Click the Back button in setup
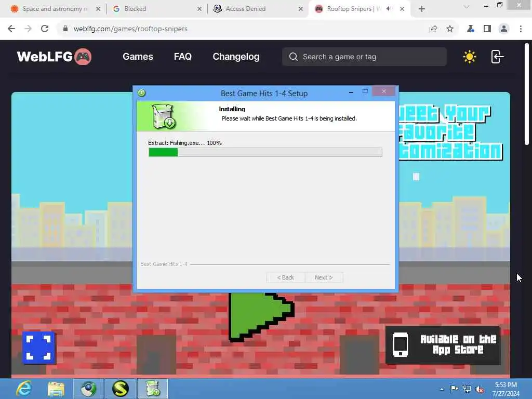 click(x=285, y=277)
